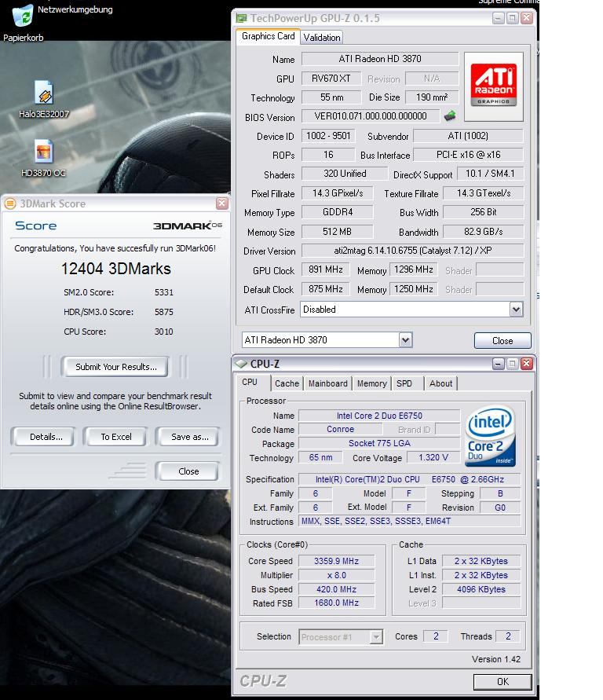The height and width of the screenshot is (700, 603).
Task: Close the GPU-Z window via red X
Action: (526, 18)
